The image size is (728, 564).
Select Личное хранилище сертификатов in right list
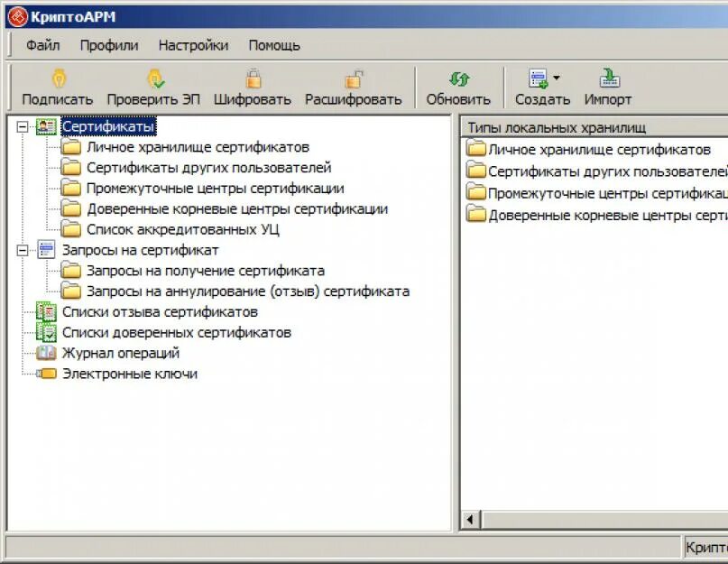(599, 150)
